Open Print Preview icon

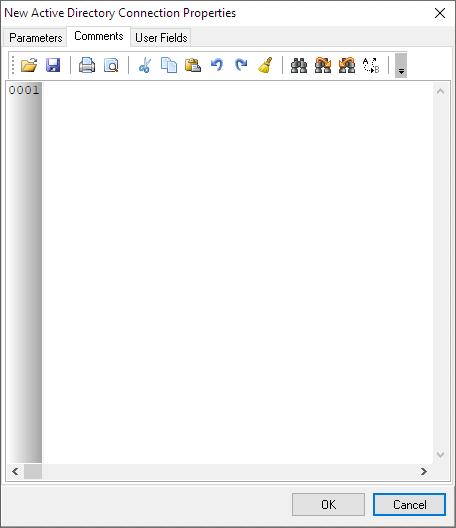click(111, 65)
